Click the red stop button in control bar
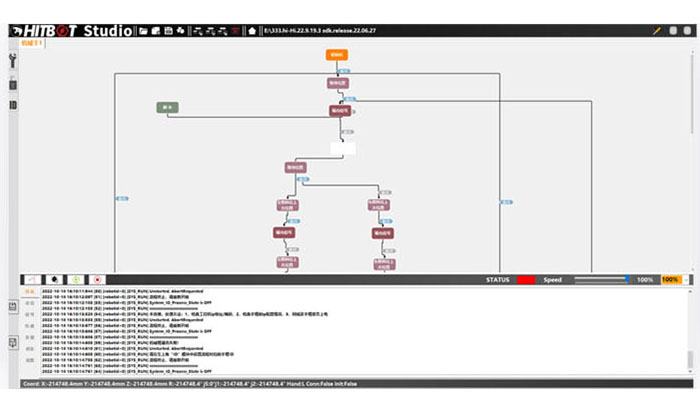Viewport: 700px width, 411px height. coord(97,280)
